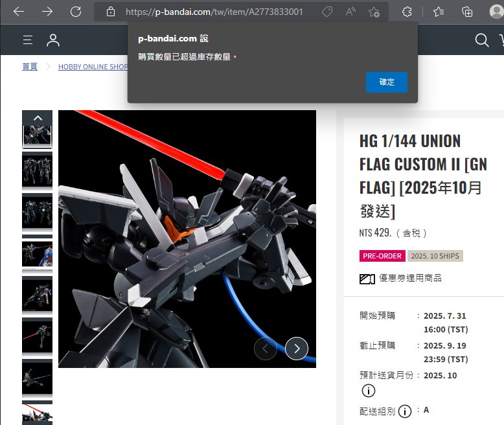This screenshot has width=504, height=425.
Task: View site lock information icon
Action: (111, 12)
